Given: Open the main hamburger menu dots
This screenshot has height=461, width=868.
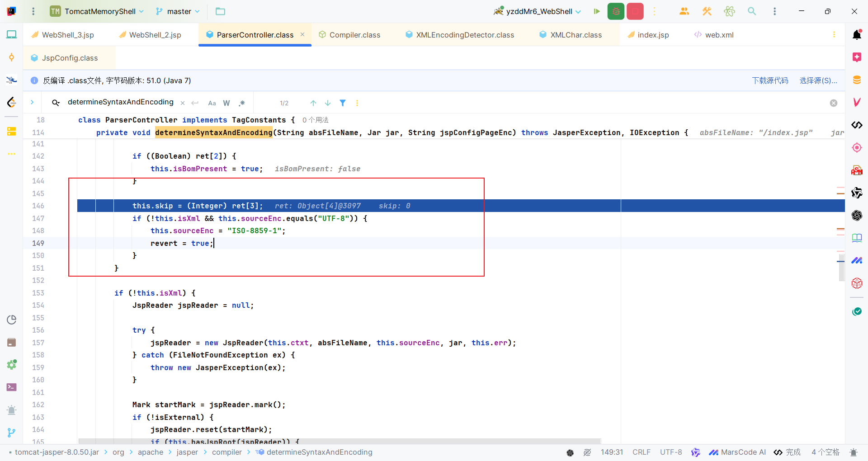Looking at the screenshot, I should [33, 11].
